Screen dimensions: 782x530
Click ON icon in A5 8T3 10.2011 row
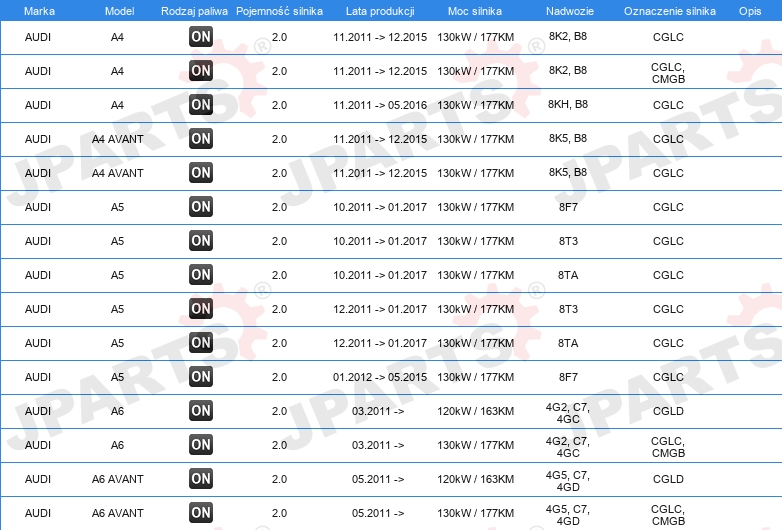click(x=201, y=240)
